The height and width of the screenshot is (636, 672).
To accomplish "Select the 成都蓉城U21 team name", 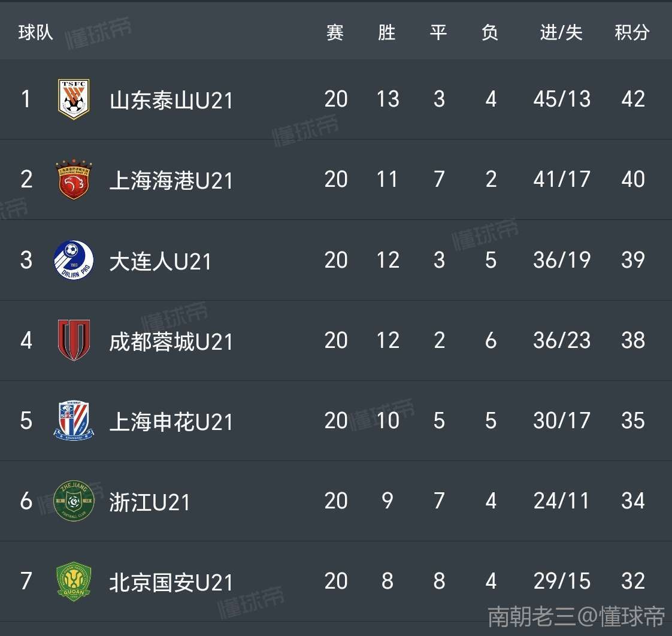I will coord(171,341).
